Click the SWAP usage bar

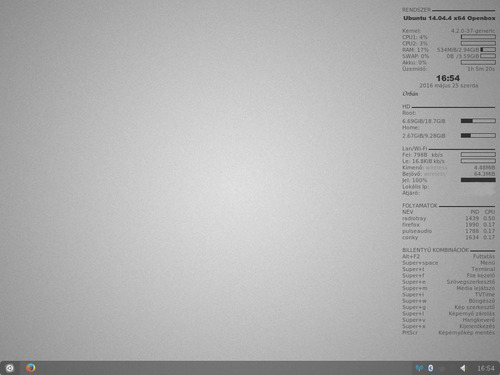(488, 56)
